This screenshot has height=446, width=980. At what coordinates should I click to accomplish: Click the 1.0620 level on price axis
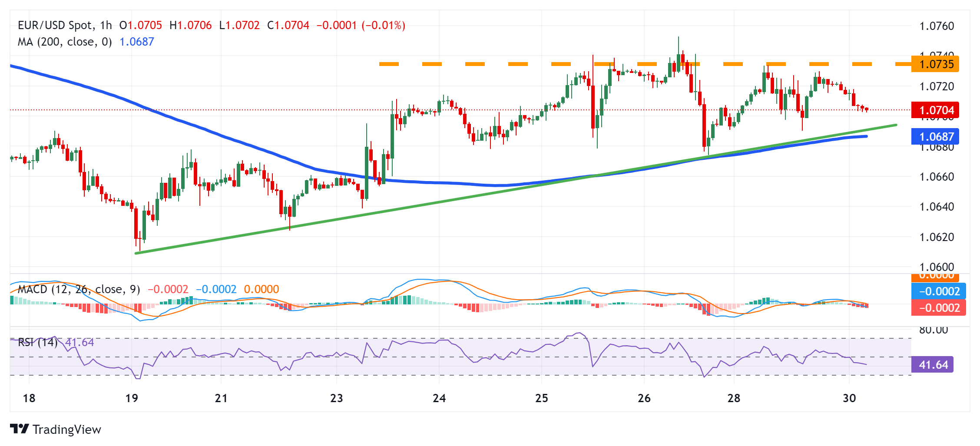point(937,237)
